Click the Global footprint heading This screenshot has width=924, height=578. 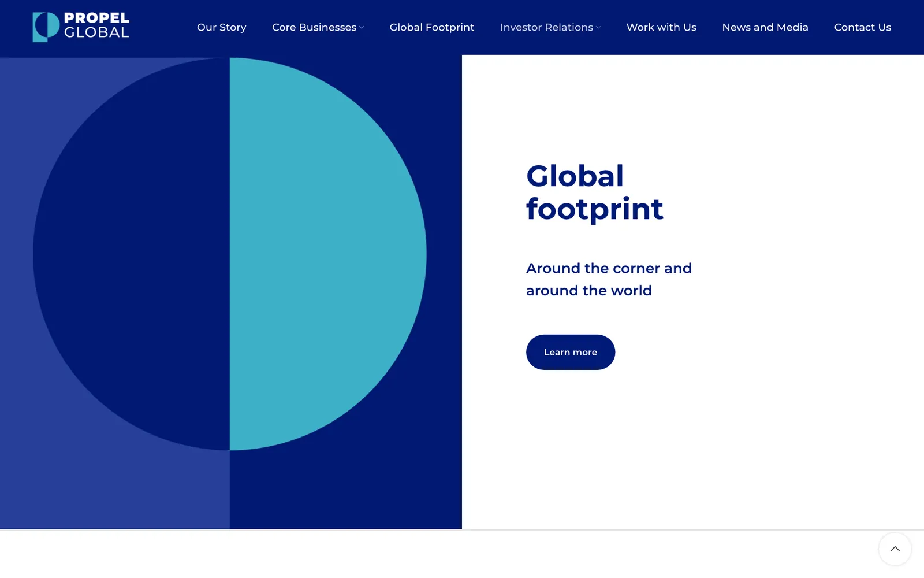594,192
